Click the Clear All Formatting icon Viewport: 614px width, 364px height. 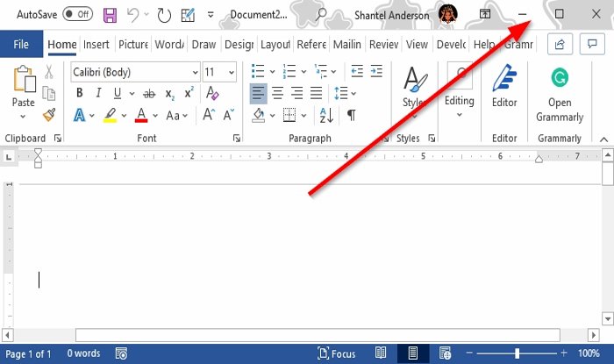point(212,93)
